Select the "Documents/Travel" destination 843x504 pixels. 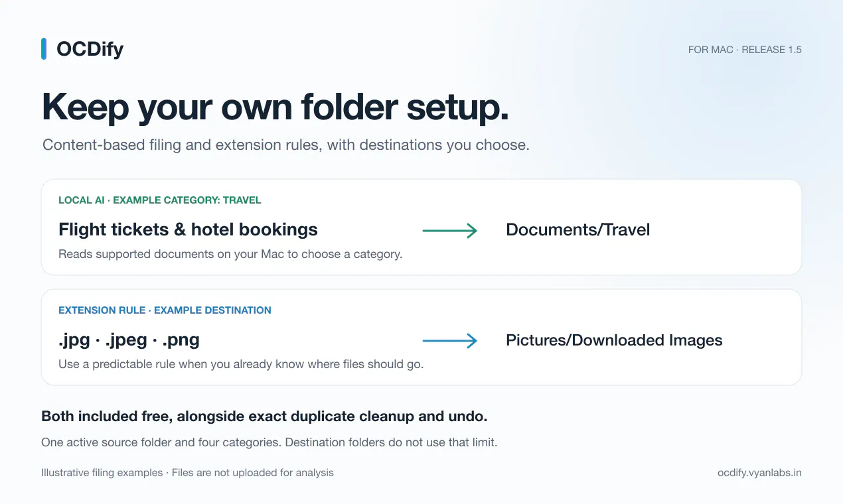coord(577,230)
